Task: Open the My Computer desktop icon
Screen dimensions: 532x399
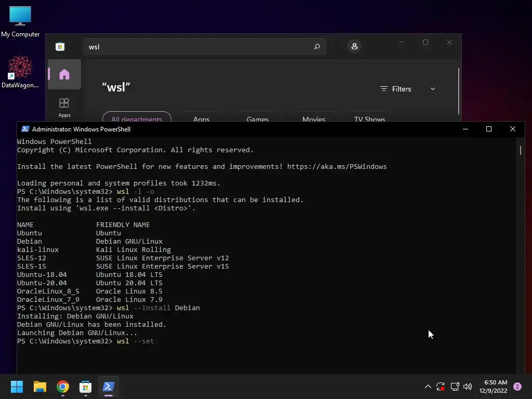Action: (20, 21)
